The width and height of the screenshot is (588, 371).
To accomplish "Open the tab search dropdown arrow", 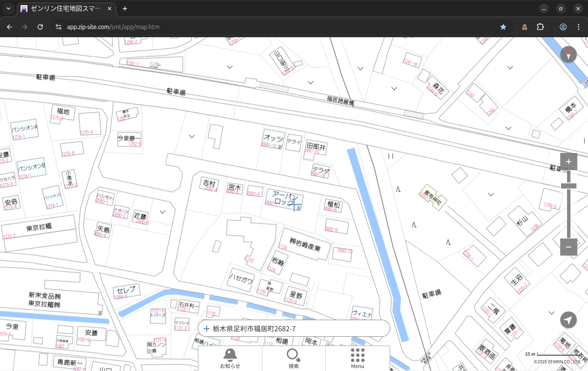I will [8, 9].
